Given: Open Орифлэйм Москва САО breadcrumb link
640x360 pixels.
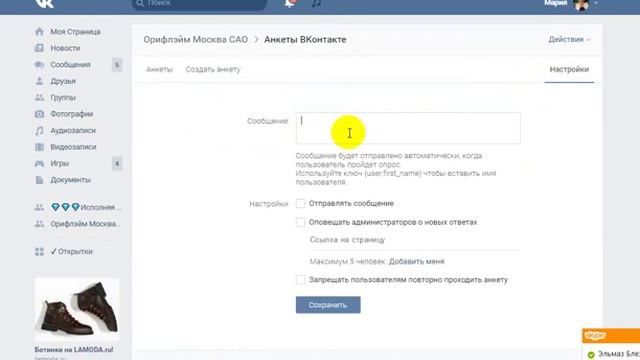Looking at the screenshot, I should click(x=196, y=40).
